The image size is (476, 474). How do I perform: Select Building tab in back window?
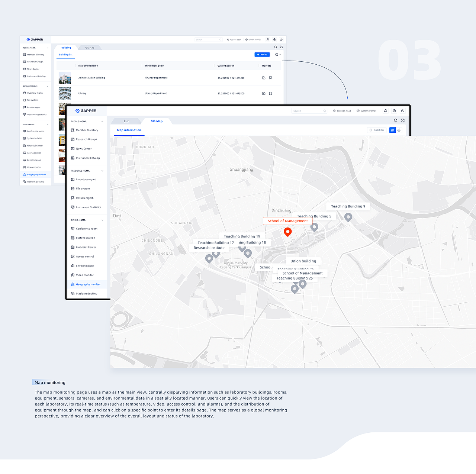[66, 48]
